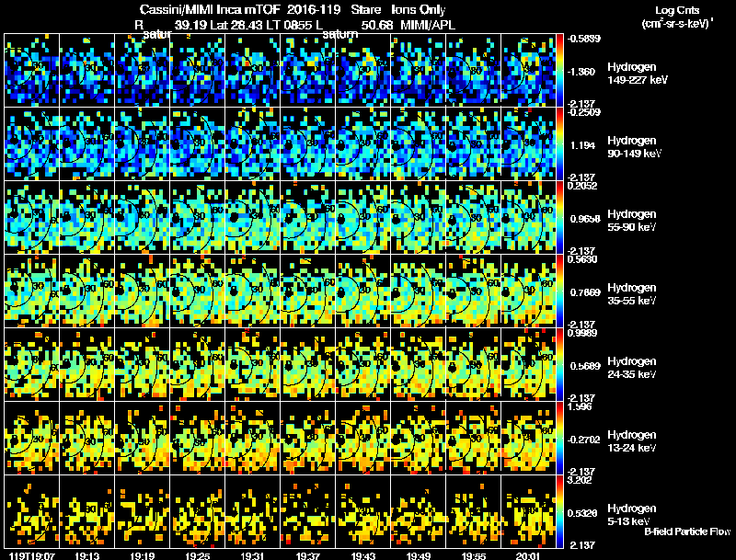Click the '20:01' time axis label
Viewport: 736px width, 560px height.
528,555
